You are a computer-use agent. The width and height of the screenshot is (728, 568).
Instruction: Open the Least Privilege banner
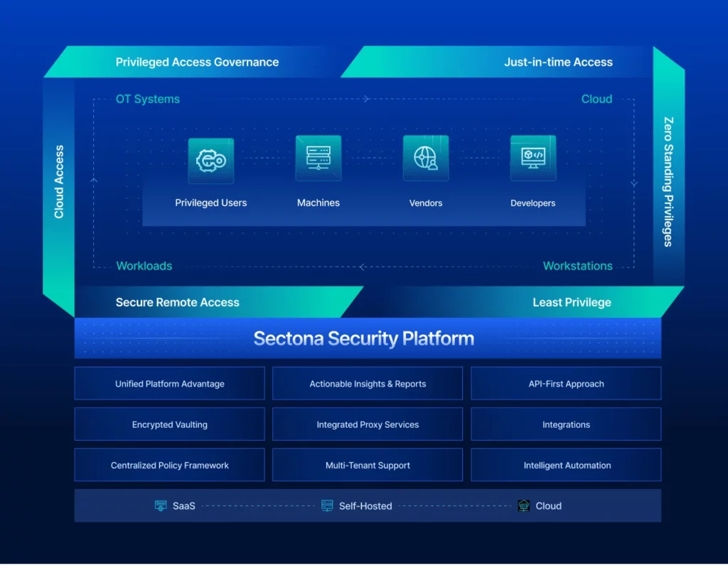(x=572, y=302)
